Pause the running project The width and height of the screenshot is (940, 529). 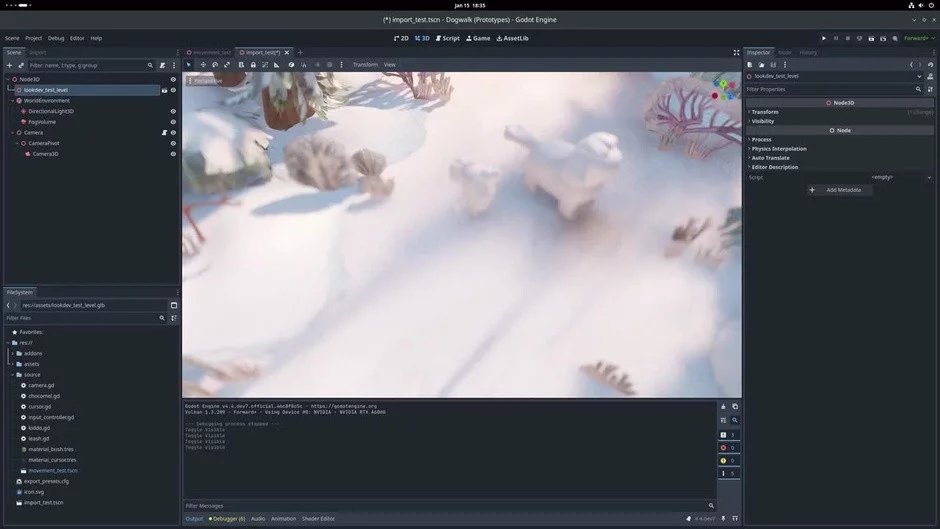pyautogui.click(x=836, y=38)
